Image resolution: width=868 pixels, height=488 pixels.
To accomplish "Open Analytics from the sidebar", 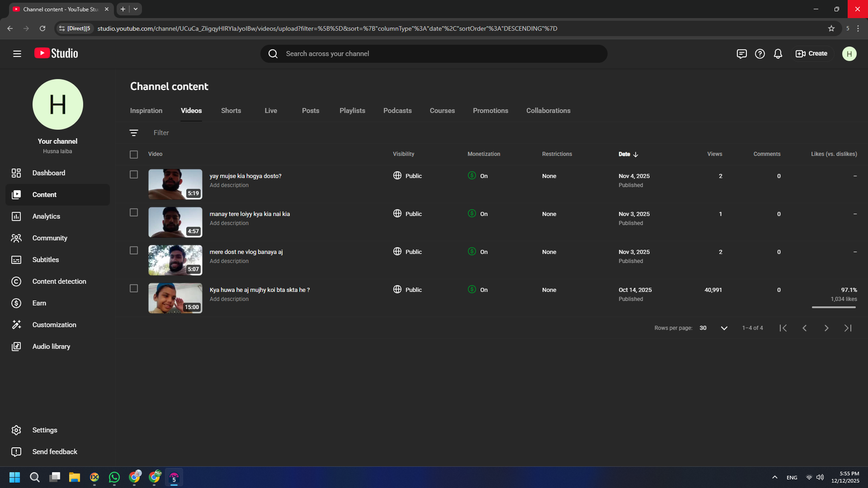I will [46, 216].
